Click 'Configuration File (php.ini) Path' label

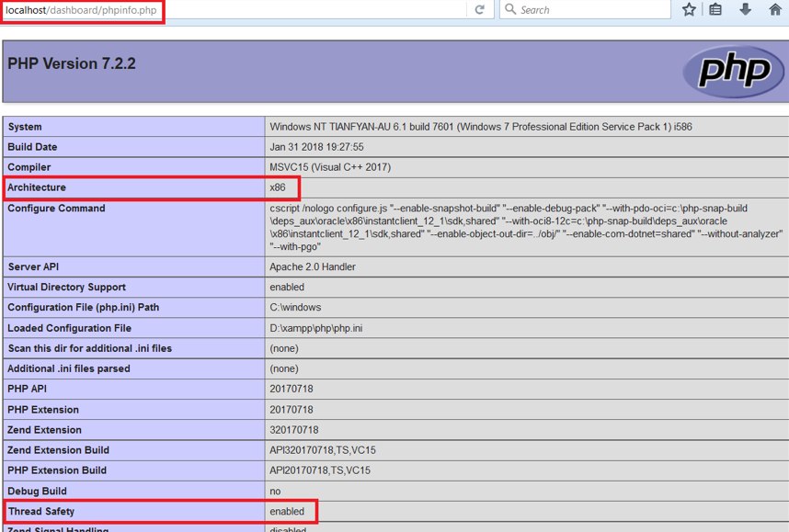tap(83, 307)
